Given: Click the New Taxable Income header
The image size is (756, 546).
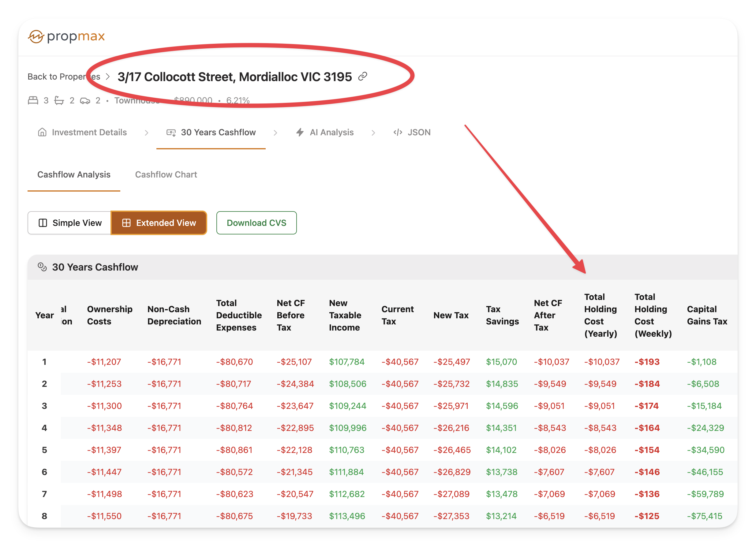Looking at the screenshot, I should point(345,315).
